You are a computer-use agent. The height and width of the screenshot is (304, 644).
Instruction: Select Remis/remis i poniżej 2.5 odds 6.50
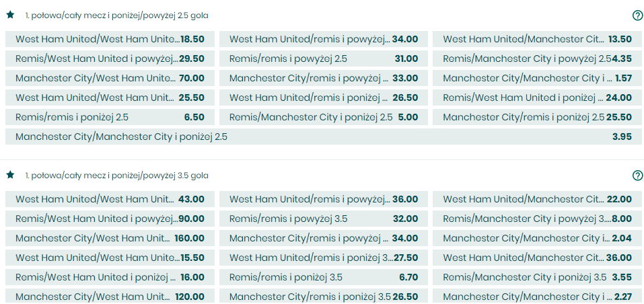pyautogui.click(x=110, y=117)
